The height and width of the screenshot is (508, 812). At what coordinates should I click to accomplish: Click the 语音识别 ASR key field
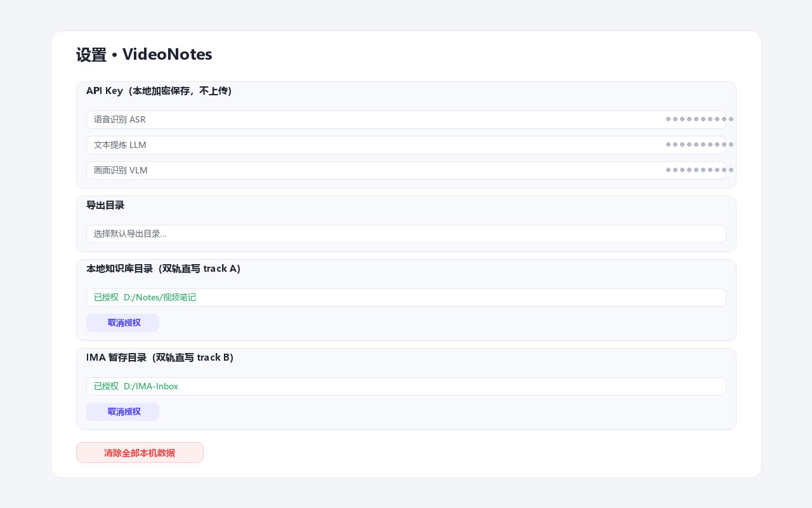point(406,119)
